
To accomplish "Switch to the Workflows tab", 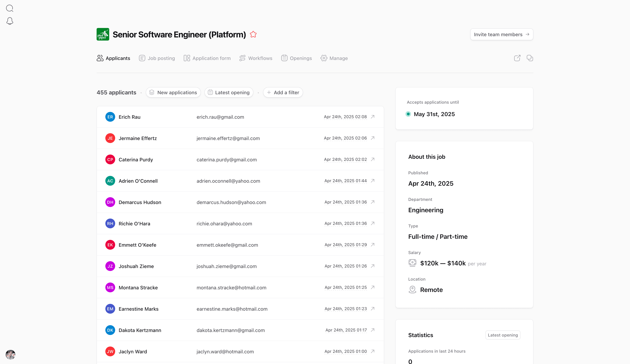I will [x=256, y=58].
